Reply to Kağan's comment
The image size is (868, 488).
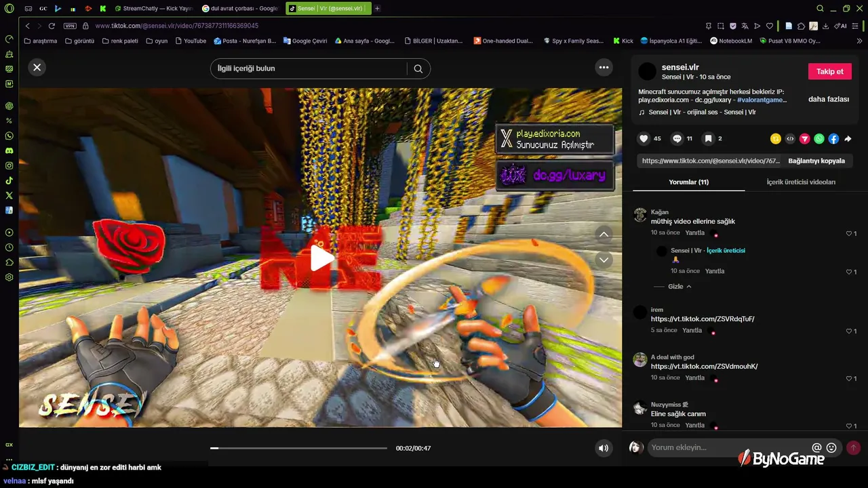[694, 232]
